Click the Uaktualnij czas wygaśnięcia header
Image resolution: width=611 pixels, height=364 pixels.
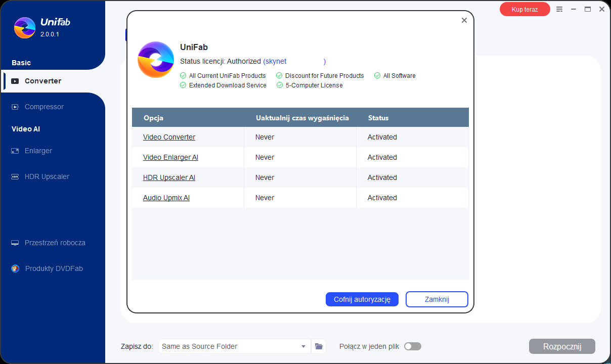[302, 118]
